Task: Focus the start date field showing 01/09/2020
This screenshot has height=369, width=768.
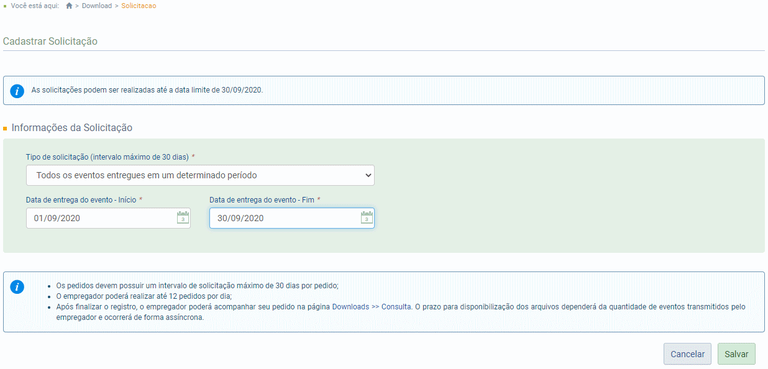Action: 108,218
